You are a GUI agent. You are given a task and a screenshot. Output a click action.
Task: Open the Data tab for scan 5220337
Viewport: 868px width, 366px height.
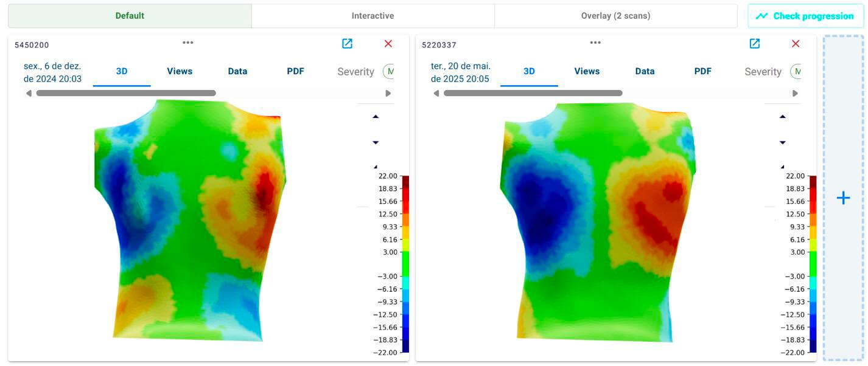coord(644,71)
